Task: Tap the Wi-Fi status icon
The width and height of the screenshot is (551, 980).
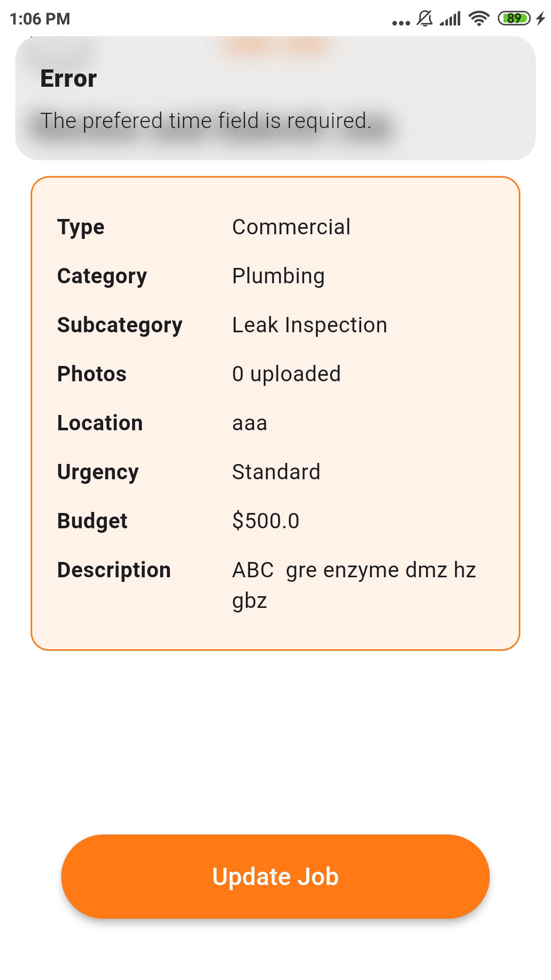Action: [479, 19]
